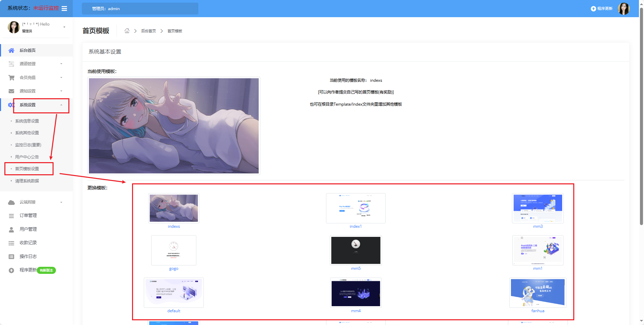Click the 云端对接 cloud icon

pos(11,202)
